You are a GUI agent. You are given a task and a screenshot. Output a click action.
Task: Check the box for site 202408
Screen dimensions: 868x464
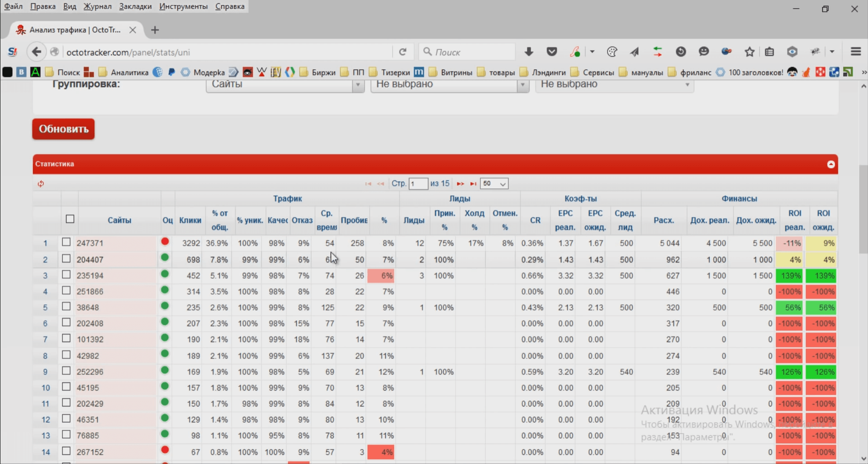pyautogui.click(x=66, y=322)
